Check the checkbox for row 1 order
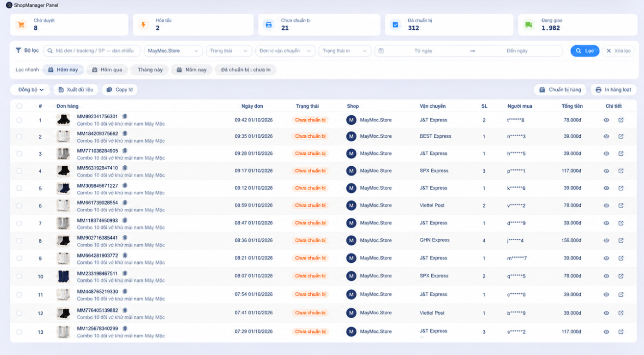The width and height of the screenshot is (644, 355). coord(19,120)
